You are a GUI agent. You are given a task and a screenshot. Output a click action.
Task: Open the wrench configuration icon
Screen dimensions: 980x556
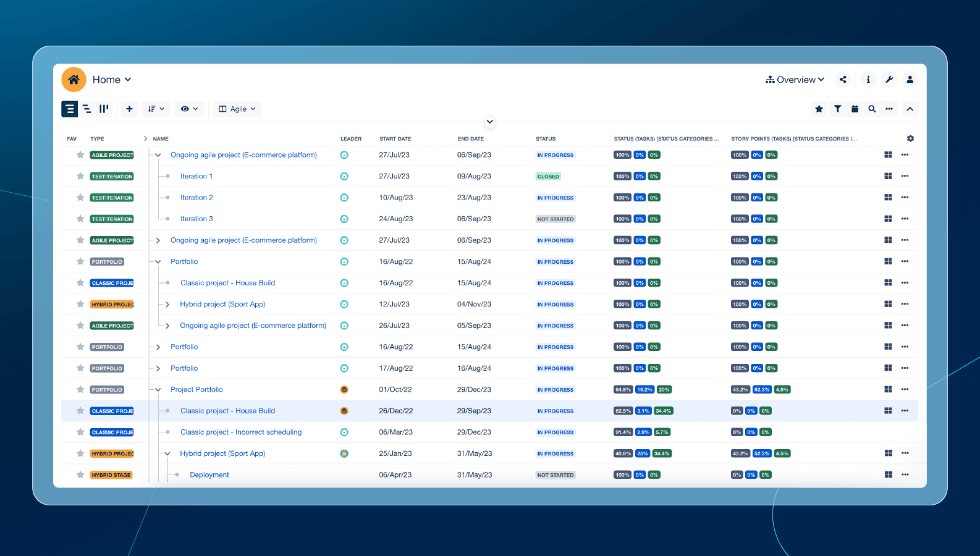(889, 80)
